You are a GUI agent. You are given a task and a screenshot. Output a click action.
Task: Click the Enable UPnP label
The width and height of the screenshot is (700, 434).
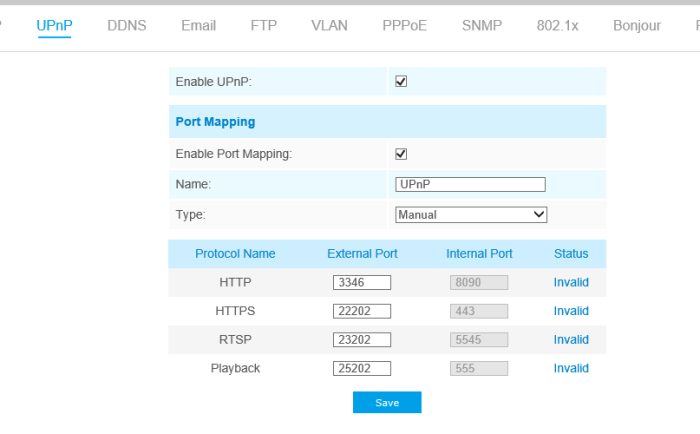[x=213, y=82]
